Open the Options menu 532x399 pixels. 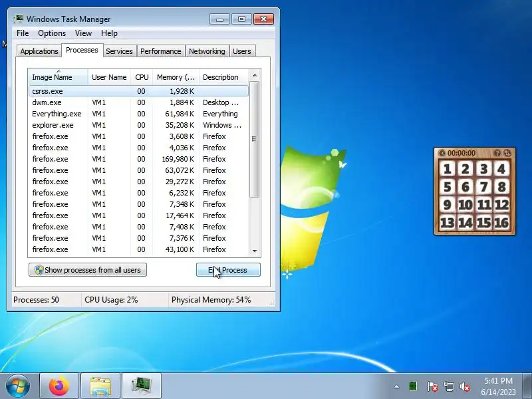point(52,33)
